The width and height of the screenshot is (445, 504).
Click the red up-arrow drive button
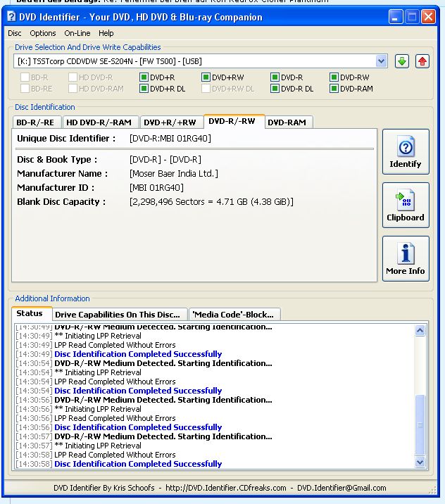coord(422,61)
